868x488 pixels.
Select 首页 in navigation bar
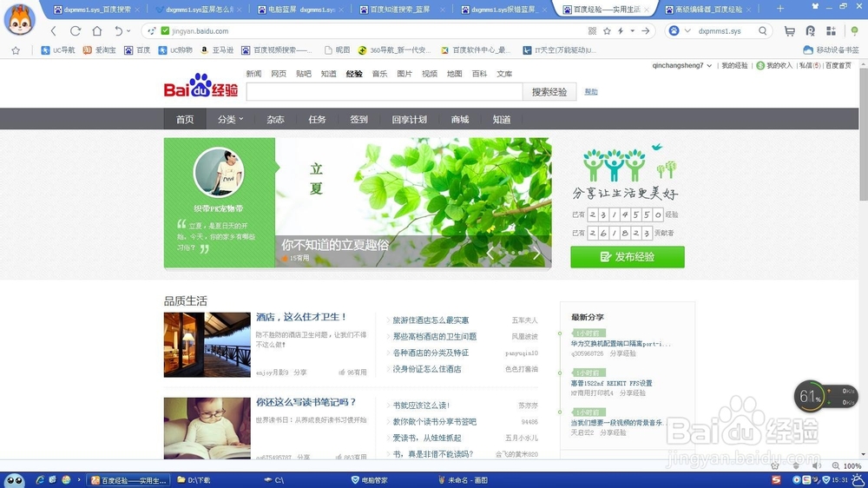185,119
